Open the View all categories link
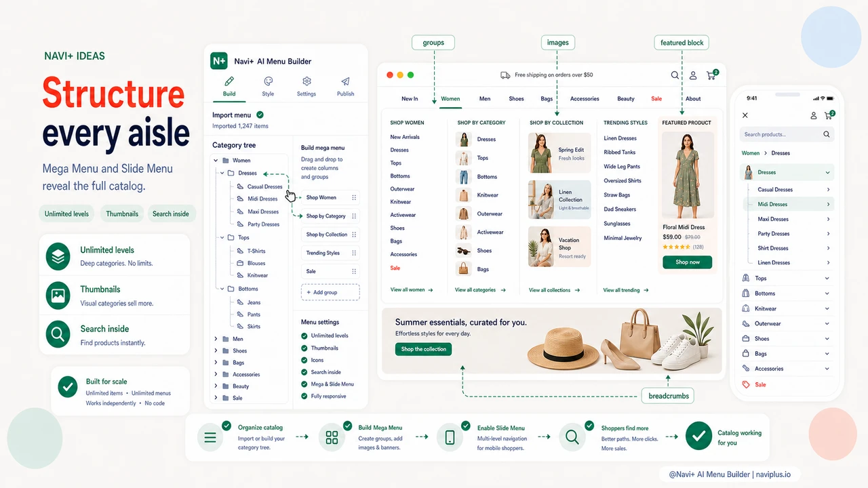Viewport: 868px width, 488px height. tap(481, 290)
